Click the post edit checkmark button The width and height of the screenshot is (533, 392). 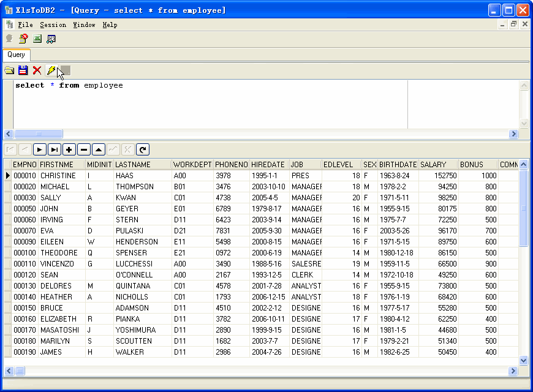113,149
